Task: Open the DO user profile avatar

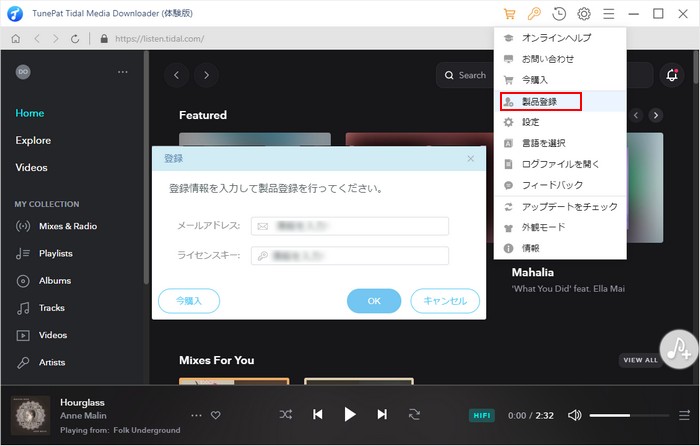Action: click(x=23, y=72)
